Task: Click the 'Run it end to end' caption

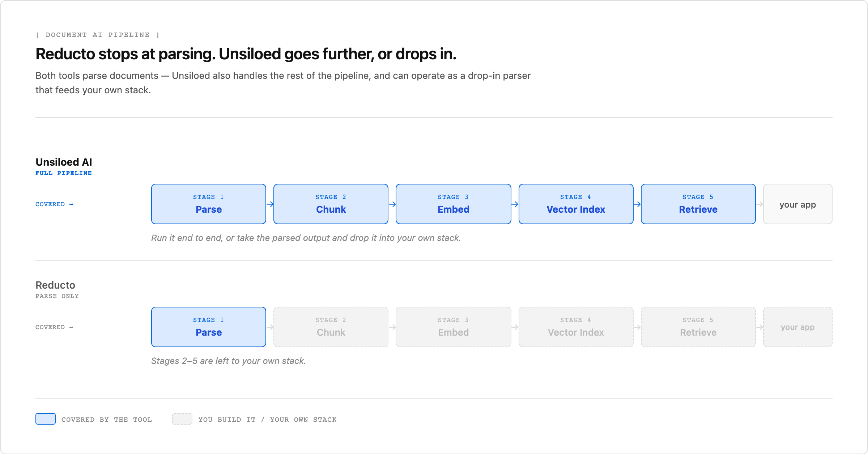Action: coord(306,238)
